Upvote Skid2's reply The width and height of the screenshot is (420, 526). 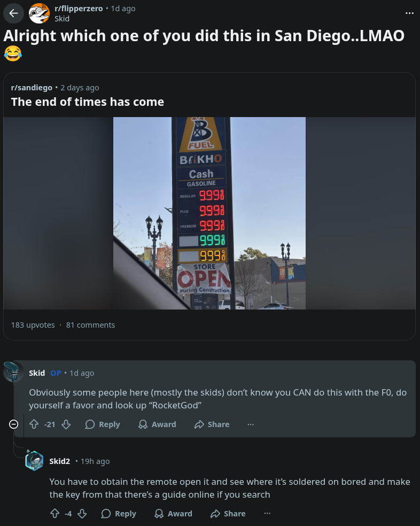pyautogui.click(x=55, y=514)
